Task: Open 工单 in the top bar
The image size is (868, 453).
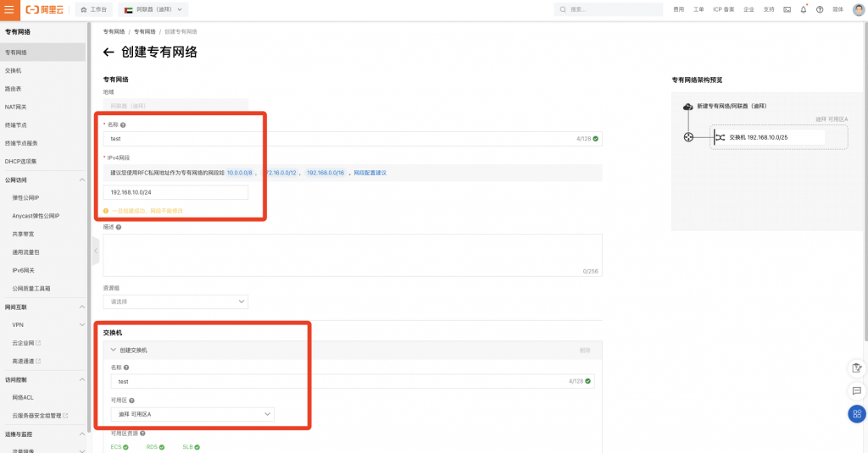Action: point(698,9)
